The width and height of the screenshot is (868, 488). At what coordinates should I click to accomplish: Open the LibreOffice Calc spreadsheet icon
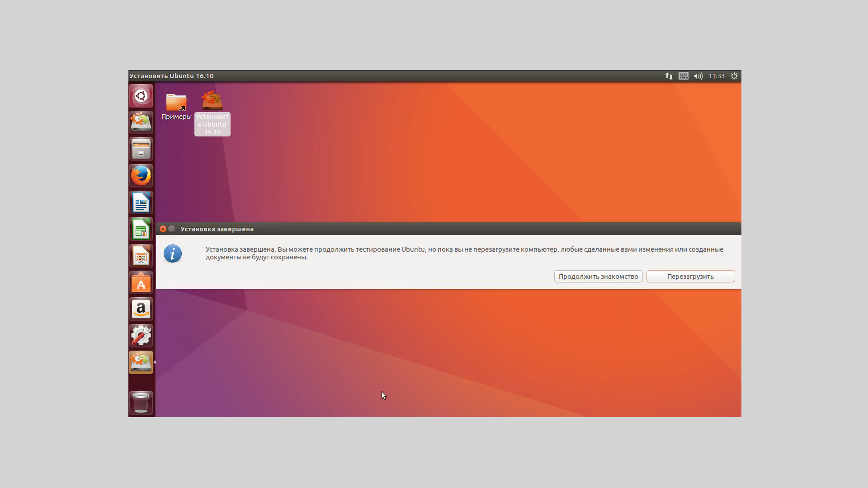[x=141, y=230]
